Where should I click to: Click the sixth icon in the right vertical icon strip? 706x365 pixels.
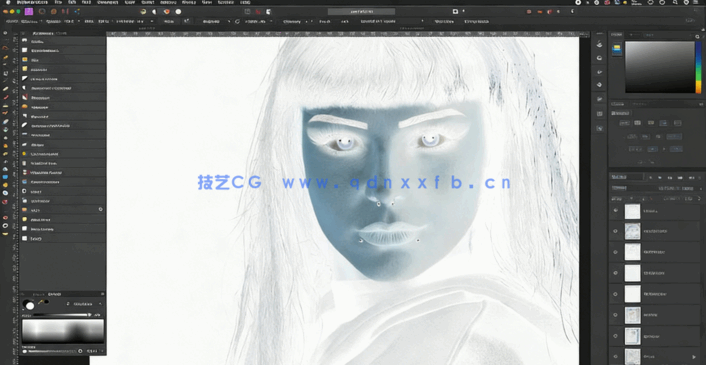[599, 114]
